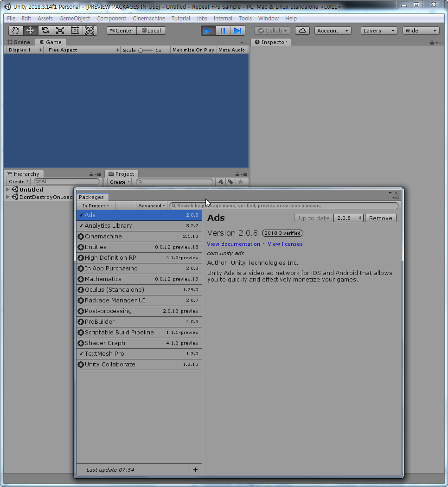
Task: Open Game view context menu icon
Action: [x=244, y=43]
